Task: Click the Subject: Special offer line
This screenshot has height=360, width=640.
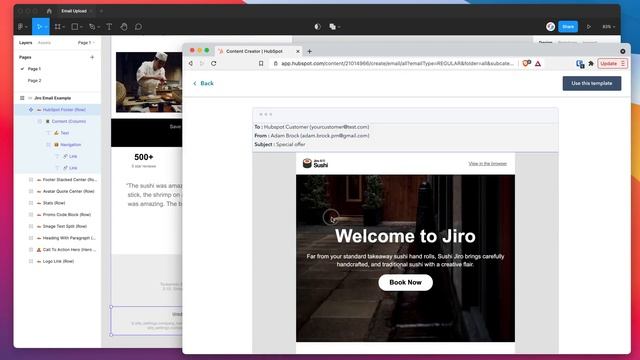Action: [x=280, y=144]
